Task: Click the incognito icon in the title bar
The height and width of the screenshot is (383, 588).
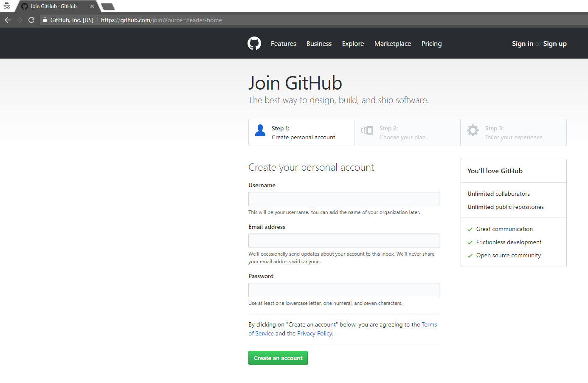Action: pyautogui.click(x=7, y=6)
